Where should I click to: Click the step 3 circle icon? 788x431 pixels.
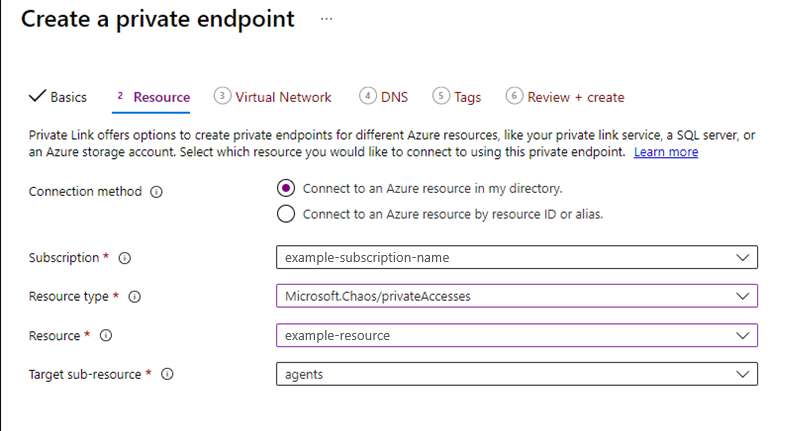222,95
